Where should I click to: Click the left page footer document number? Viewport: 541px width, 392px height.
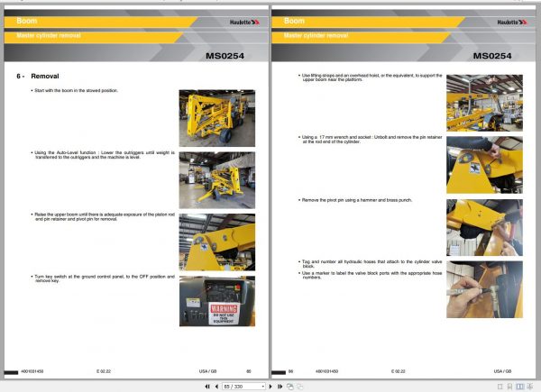click(32, 371)
